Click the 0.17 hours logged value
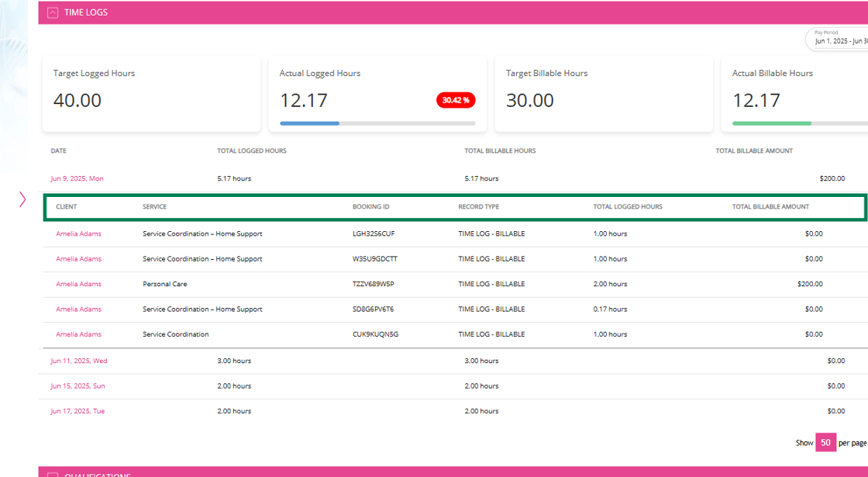The image size is (868, 477). (610, 309)
